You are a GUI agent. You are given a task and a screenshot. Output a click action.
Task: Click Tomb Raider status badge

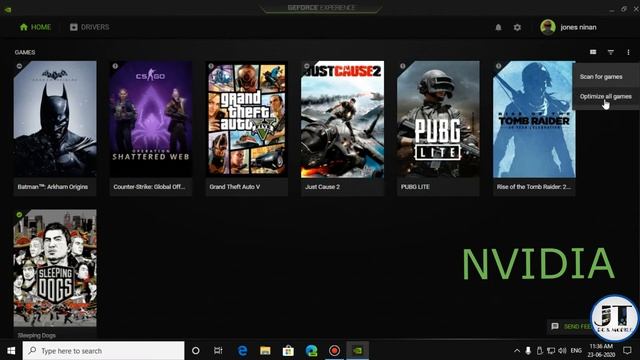(498, 66)
